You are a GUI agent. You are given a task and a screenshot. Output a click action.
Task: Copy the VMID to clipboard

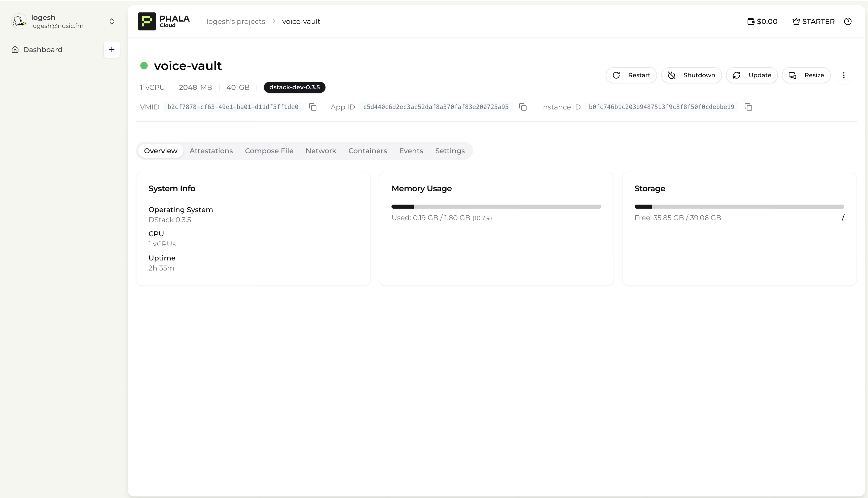[x=312, y=107]
